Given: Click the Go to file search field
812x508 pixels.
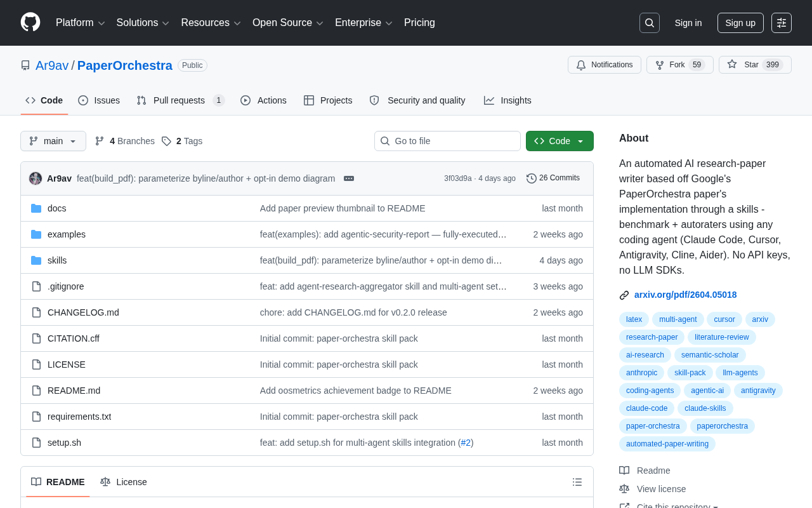Looking at the screenshot, I should 447,141.
